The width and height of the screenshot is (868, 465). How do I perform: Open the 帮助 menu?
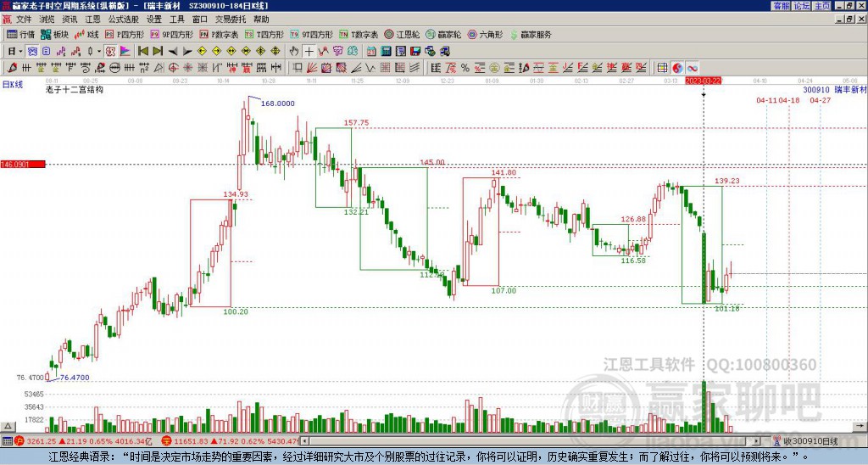261,20
